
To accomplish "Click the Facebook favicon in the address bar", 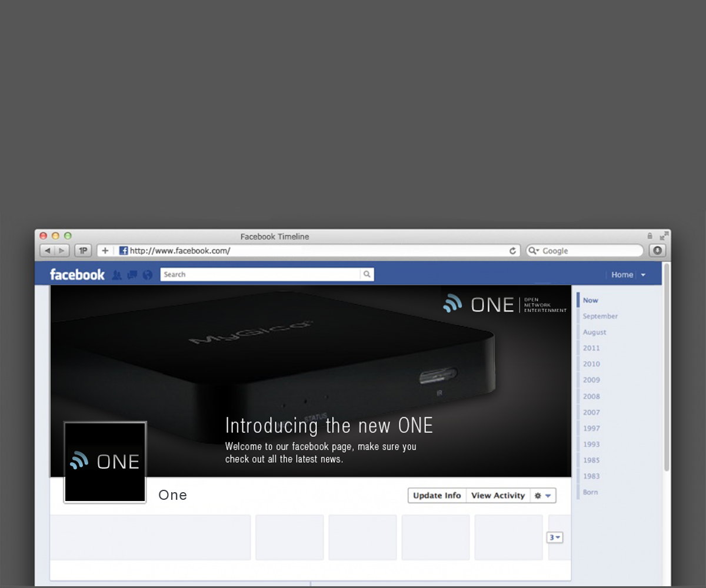I will pyautogui.click(x=124, y=250).
